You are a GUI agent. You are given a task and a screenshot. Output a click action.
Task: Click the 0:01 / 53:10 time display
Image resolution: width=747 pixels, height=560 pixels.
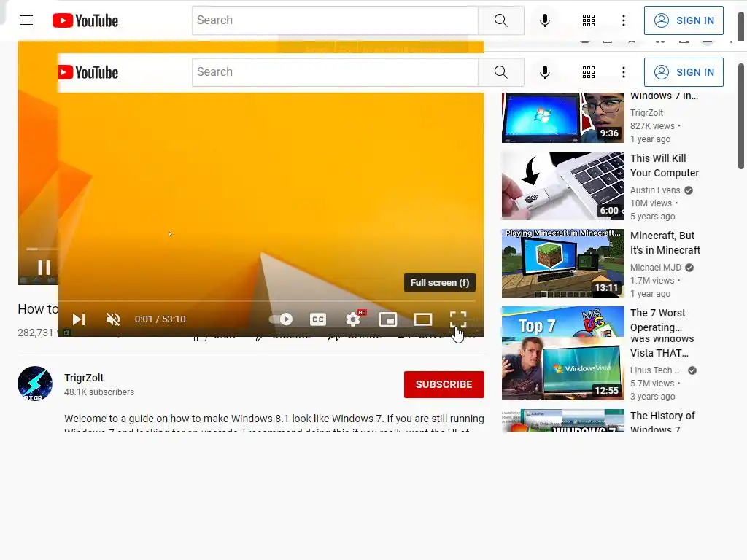(160, 319)
